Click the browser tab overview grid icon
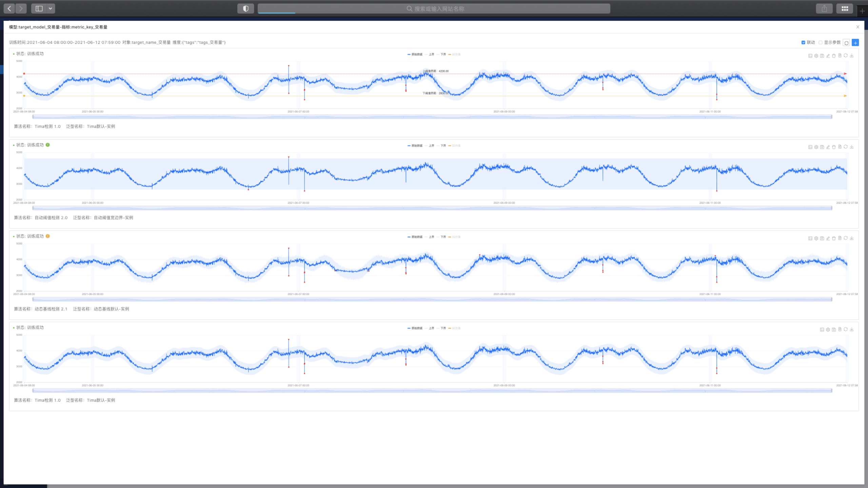 coord(845,8)
